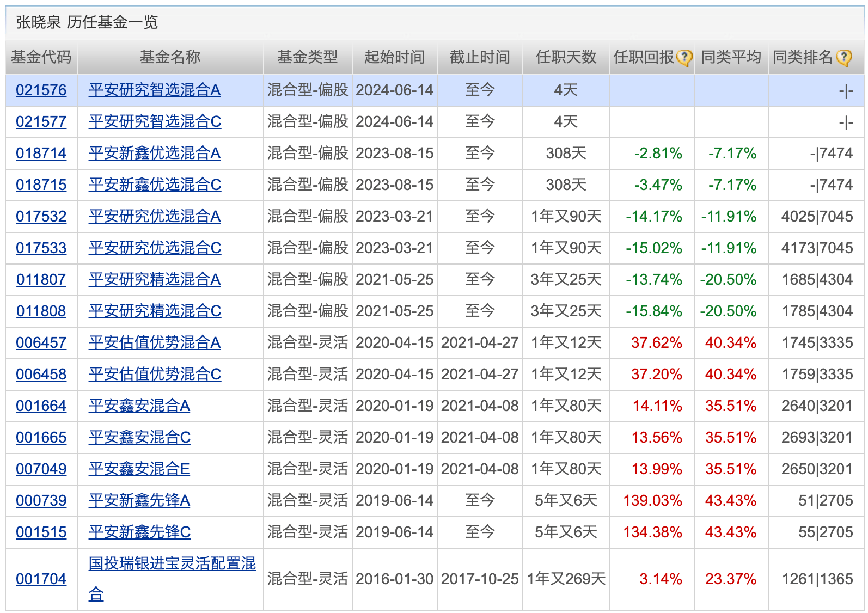Viewport: 868px width, 613px height.
Task: Select the ranking 1685|4304 cell
Action: click(x=817, y=279)
